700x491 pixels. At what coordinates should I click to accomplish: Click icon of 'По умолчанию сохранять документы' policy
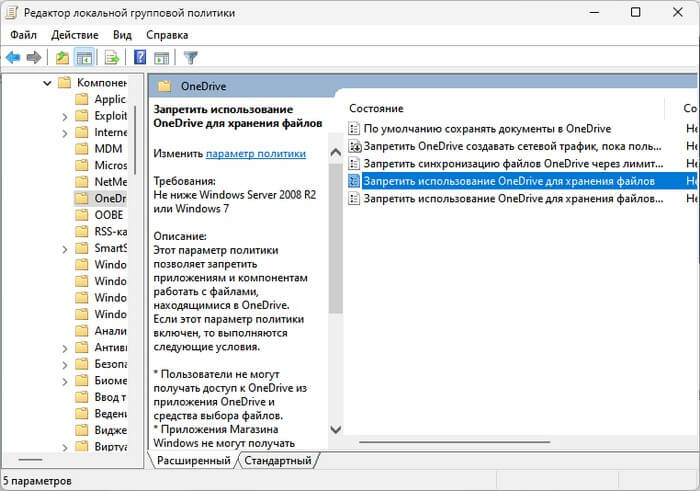354,129
